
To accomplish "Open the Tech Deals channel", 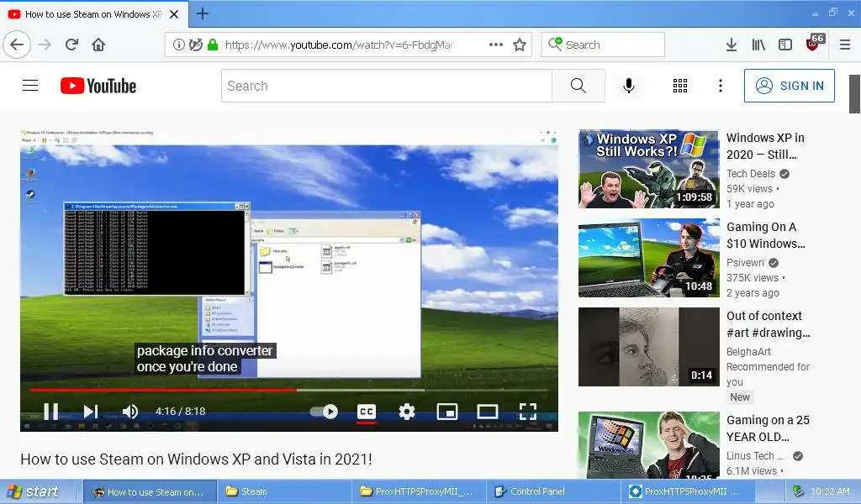I will pyautogui.click(x=751, y=174).
